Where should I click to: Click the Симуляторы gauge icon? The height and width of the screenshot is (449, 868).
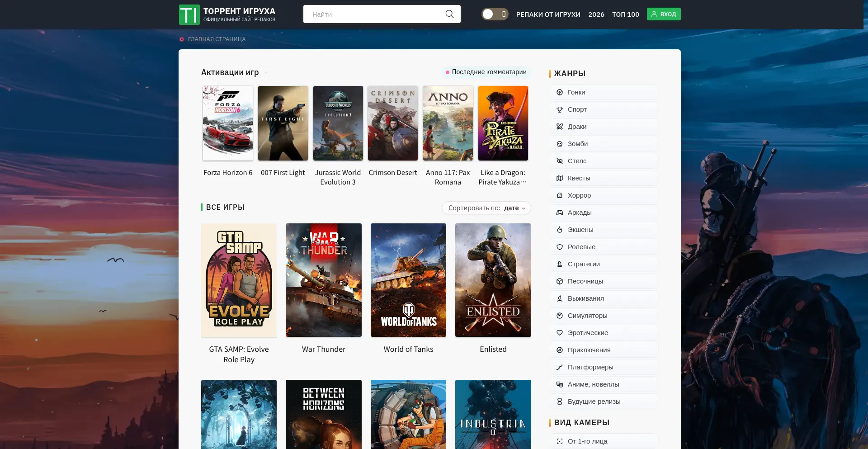[x=560, y=316]
